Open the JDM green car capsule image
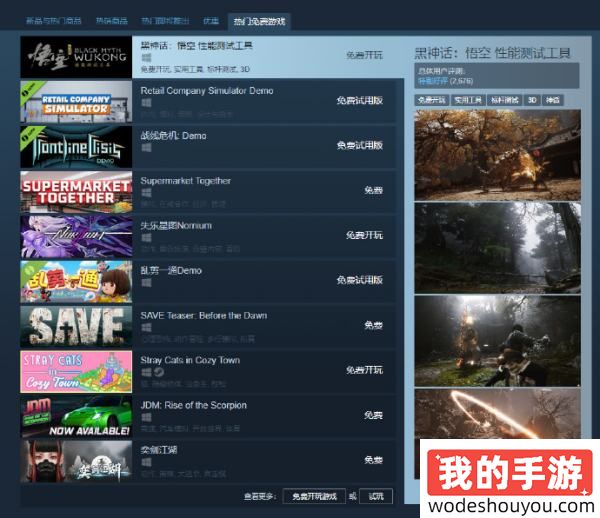 pos(76,416)
